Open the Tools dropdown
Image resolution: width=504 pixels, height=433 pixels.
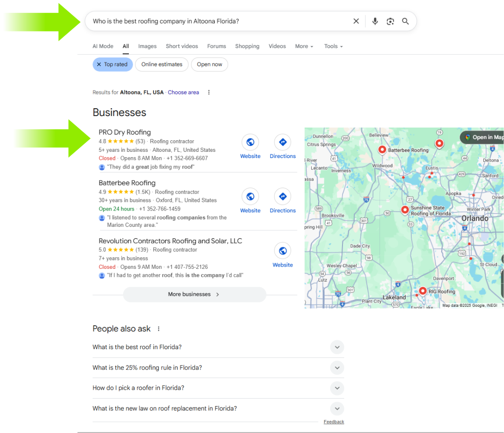333,46
